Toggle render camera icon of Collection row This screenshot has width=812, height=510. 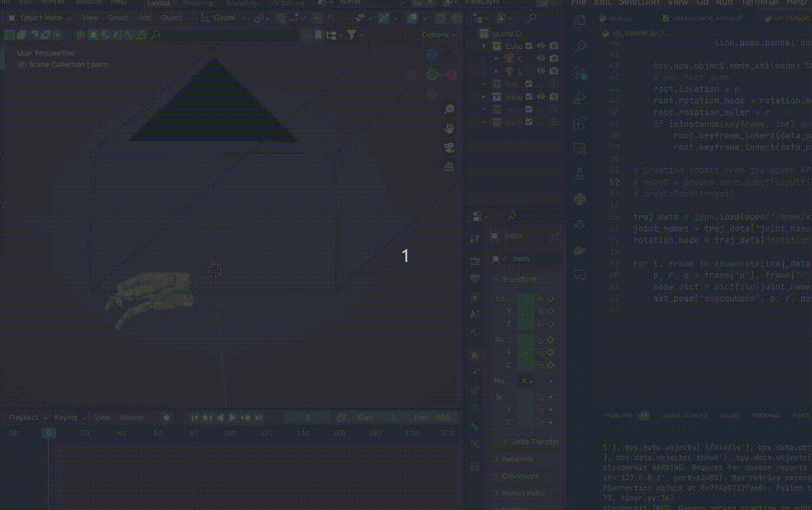pos(554,46)
